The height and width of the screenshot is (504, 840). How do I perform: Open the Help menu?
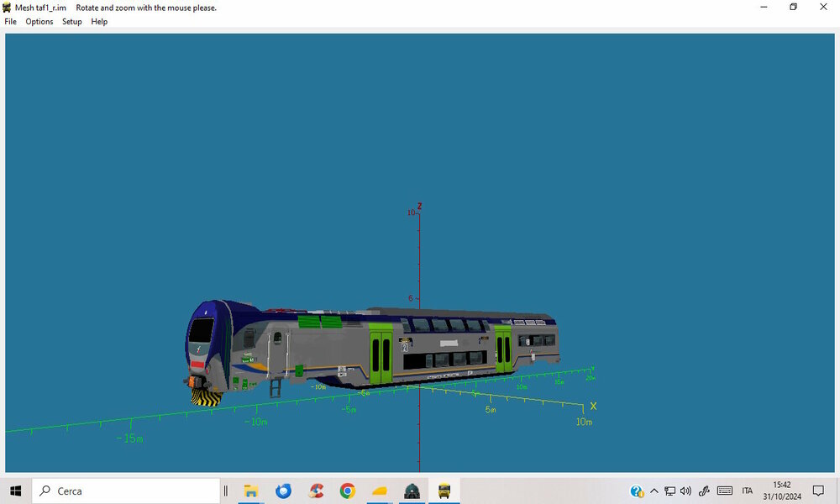coord(99,22)
